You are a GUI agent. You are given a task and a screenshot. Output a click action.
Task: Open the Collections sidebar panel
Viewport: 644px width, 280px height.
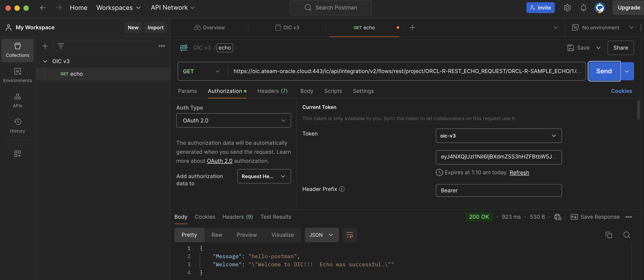(x=17, y=50)
